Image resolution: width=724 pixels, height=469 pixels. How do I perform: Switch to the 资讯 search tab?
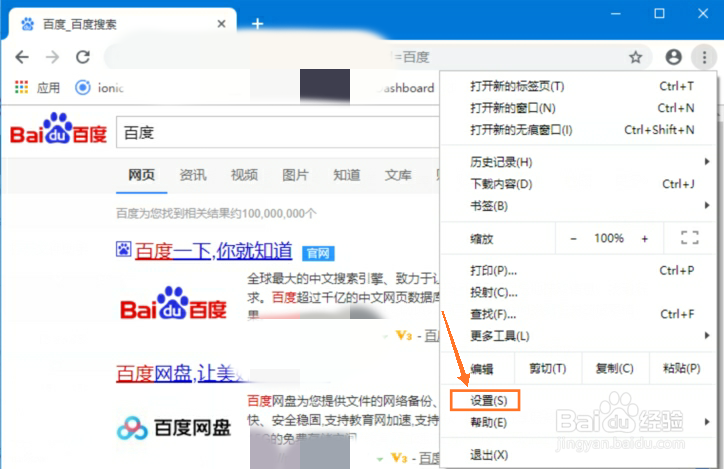(193, 175)
